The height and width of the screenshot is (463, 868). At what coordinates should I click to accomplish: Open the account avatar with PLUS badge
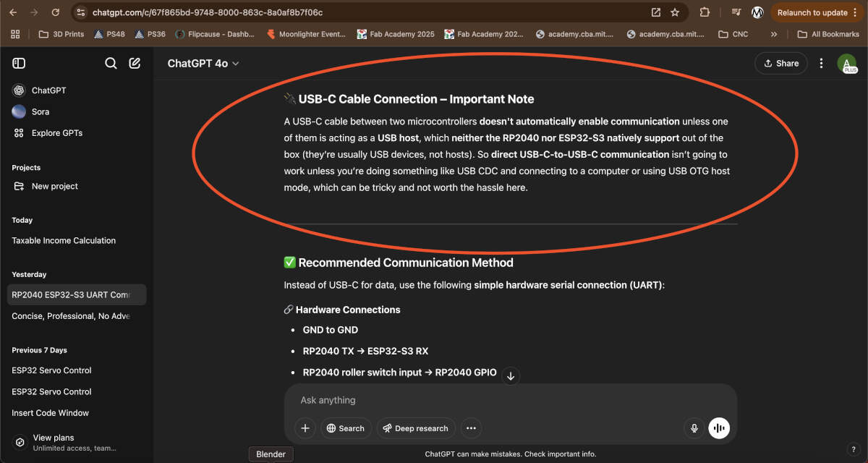(x=846, y=64)
